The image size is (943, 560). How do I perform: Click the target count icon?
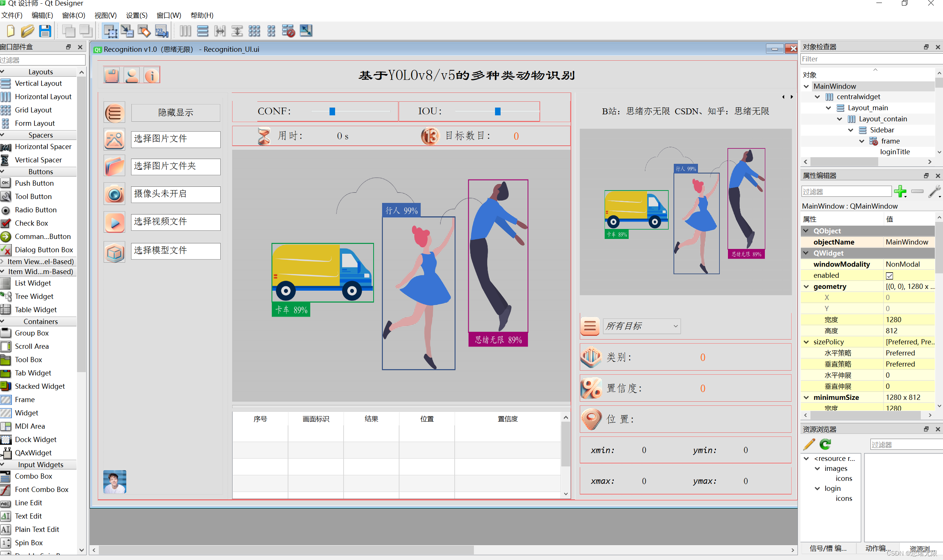tap(428, 136)
